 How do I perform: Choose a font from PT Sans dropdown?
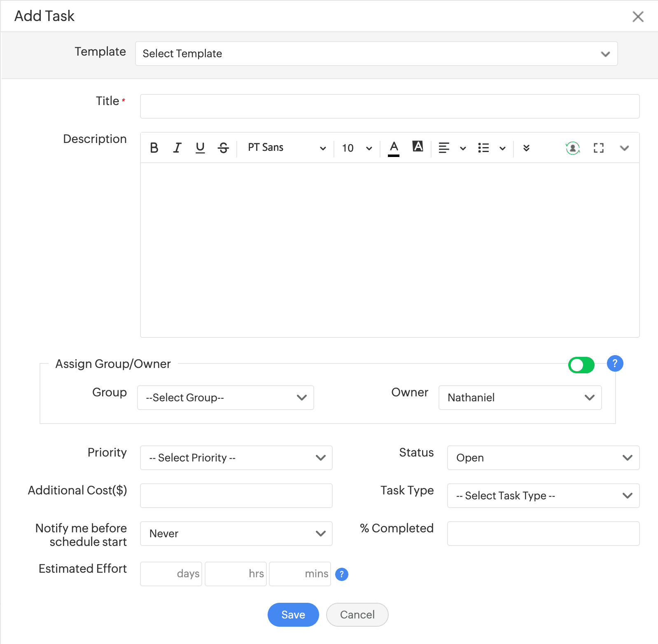pos(286,148)
